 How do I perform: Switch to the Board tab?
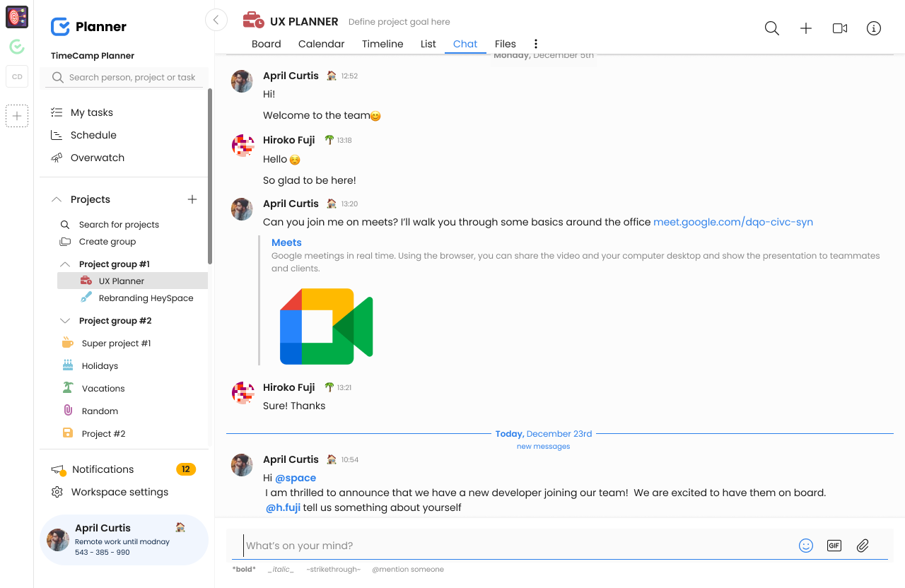click(x=266, y=43)
